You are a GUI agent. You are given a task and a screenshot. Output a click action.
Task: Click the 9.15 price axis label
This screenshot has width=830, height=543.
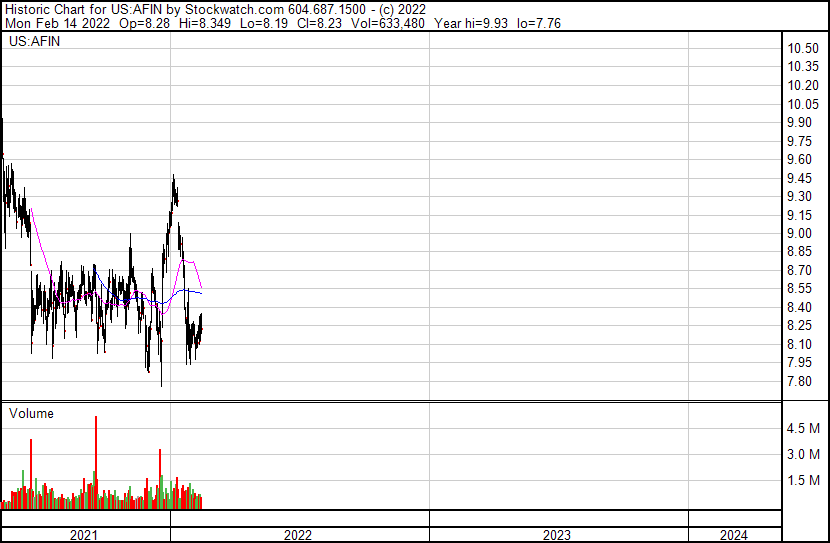pos(799,215)
